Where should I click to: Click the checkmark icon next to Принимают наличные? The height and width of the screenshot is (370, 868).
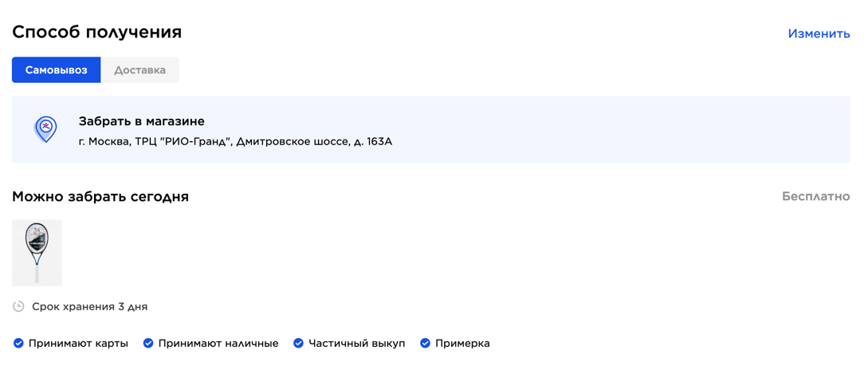147,344
